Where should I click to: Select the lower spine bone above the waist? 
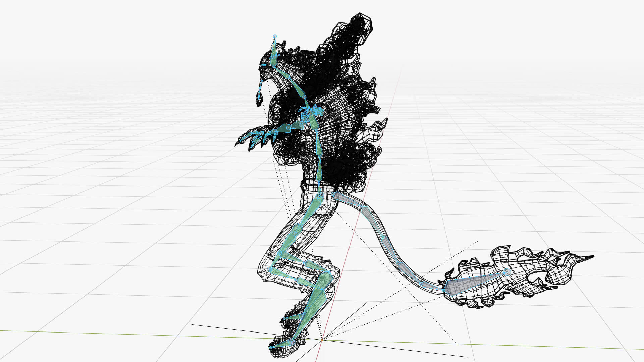pos(319,169)
